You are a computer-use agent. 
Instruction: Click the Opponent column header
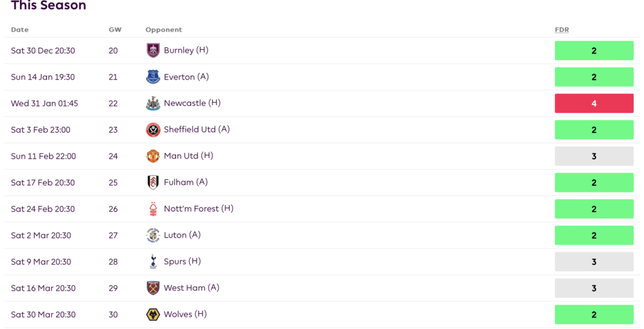click(x=164, y=30)
